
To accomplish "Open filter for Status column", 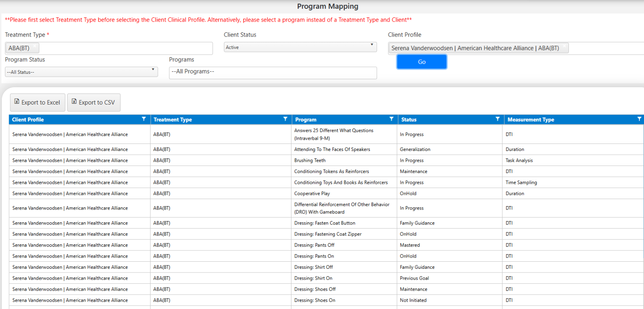I will click(497, 119).
